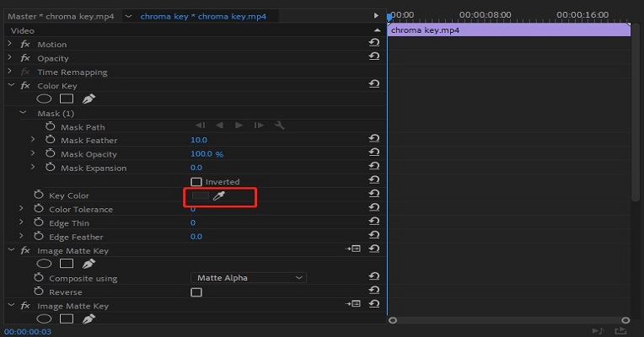Edit the Mask Feather value 10.0
Screen dimensions: 644x337
click(199, 140)
